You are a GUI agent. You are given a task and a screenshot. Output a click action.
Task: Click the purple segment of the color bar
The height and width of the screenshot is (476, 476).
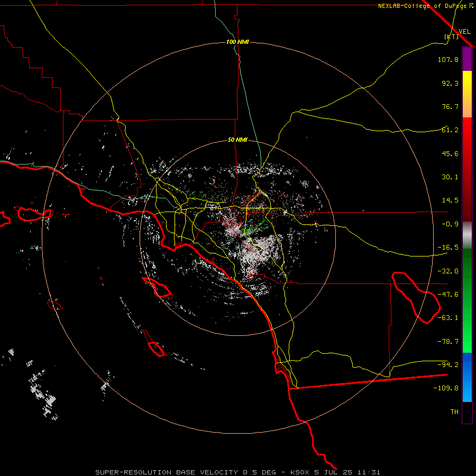tap(467, 59)
